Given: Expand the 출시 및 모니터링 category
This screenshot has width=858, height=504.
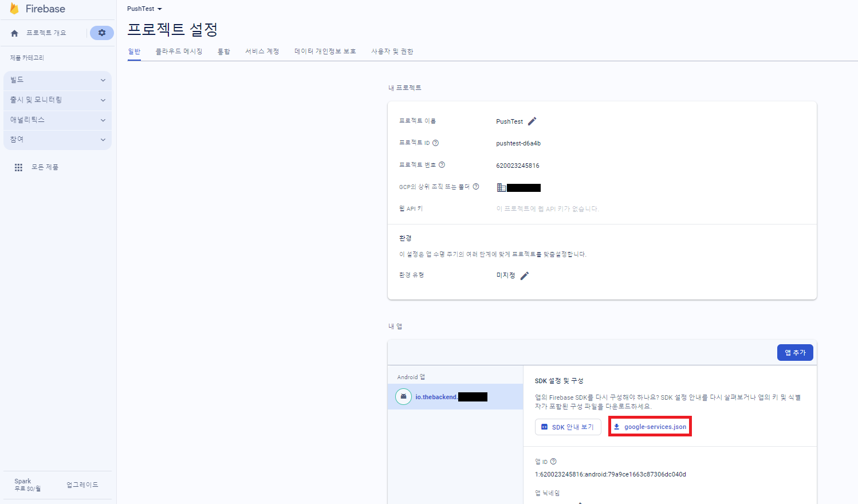Looking at the screenshot, I should coord(57,100).
